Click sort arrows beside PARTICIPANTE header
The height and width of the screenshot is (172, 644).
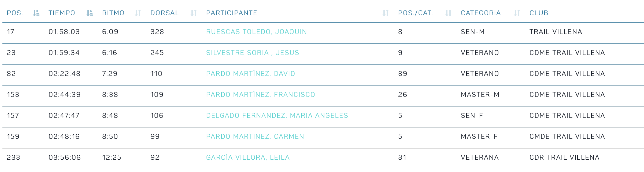(386, 13)
